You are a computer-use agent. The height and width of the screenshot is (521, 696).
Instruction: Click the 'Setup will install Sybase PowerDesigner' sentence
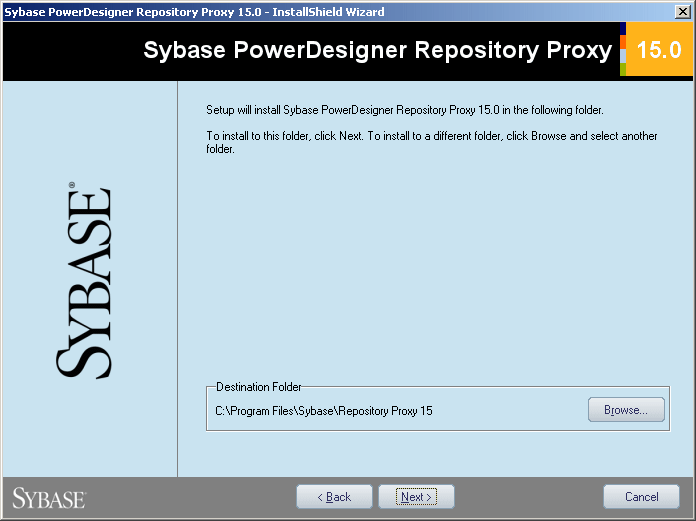(405, 110)
